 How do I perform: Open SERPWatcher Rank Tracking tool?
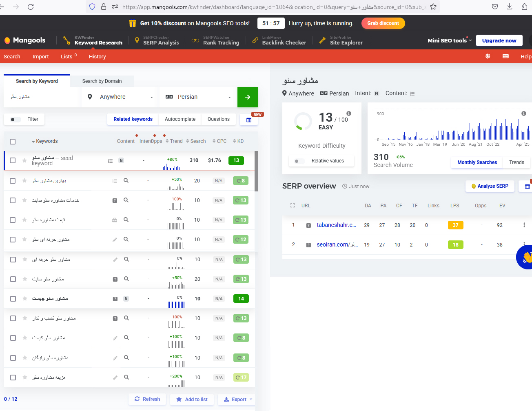[x=216, y=40]
